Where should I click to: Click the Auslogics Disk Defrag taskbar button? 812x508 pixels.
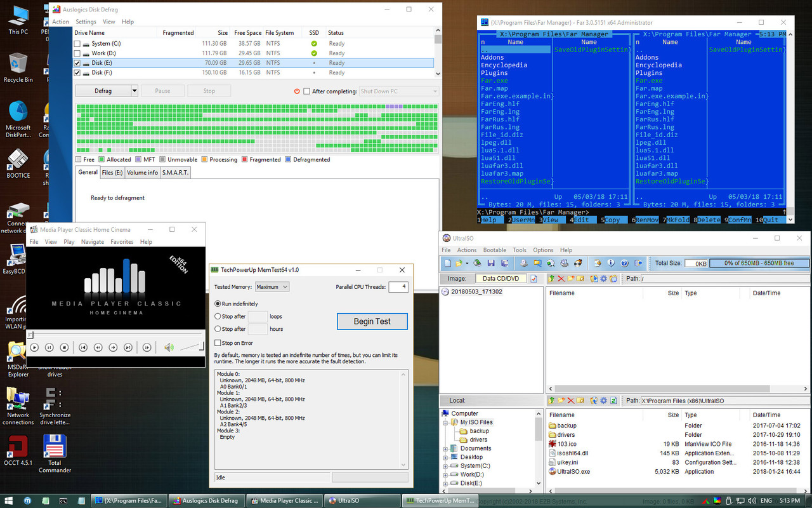click(x=206, y=500)
